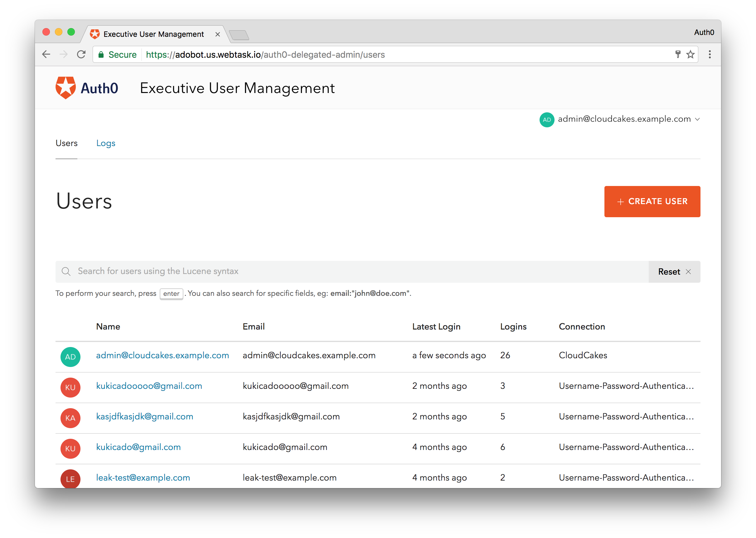Click the green AD avatar in table row
756x538 pixels.
(x=70, y=357)
